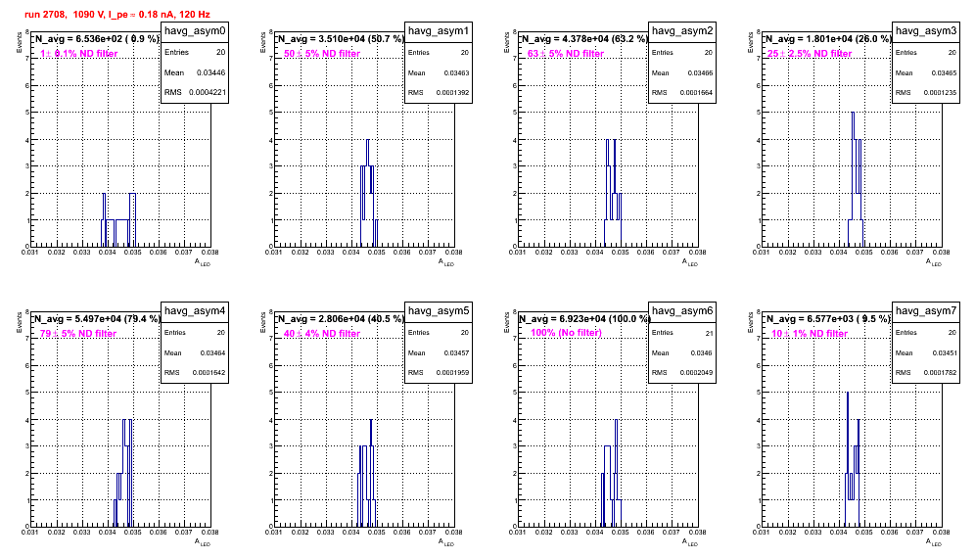Pick the magenta '10± 1% ND filter' label
Image resolution: width=975 pixels, height=560 pixels.
pos(810,334)
